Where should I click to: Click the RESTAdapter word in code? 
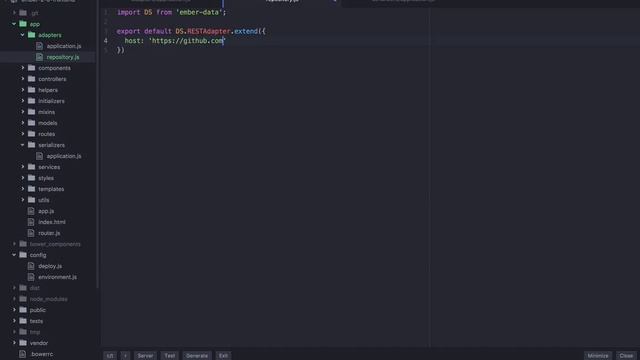(x=209, y=31)
